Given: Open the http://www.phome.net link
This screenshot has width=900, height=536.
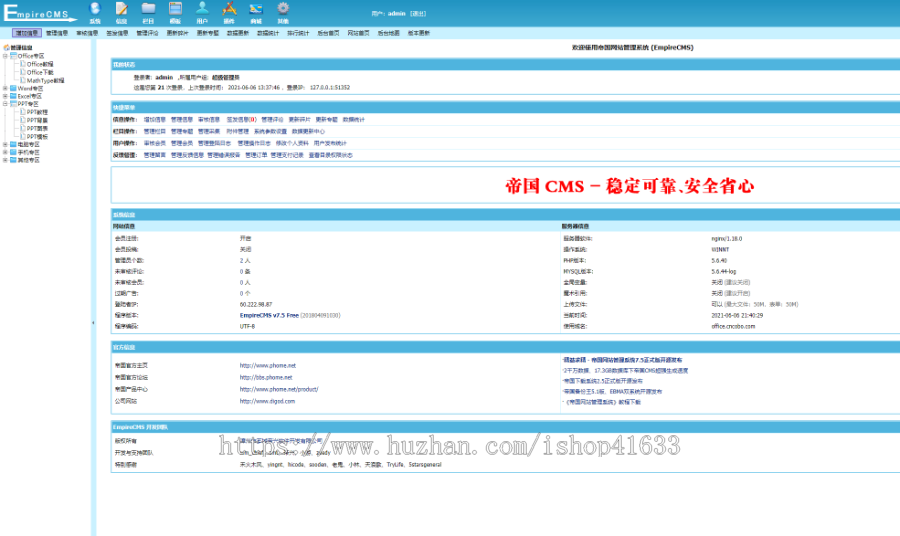Looking at the screenshot, I should (x=268, y=366).
